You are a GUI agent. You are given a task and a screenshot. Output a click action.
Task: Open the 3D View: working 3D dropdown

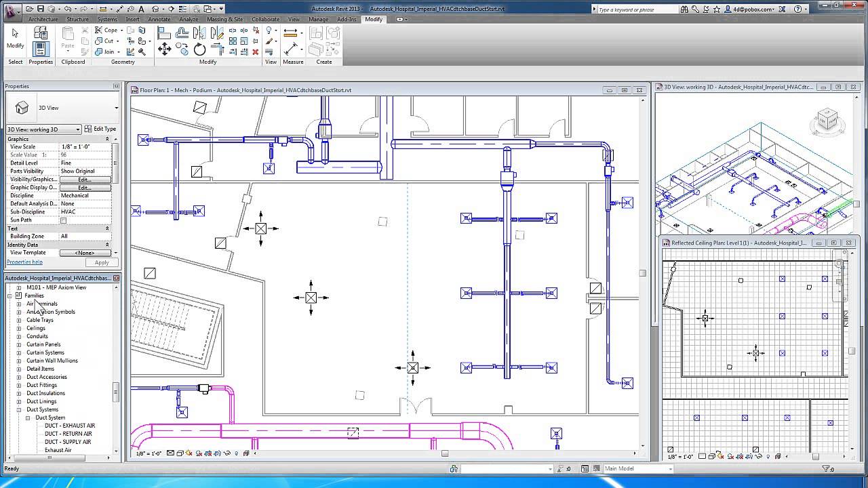click(x=44, y=129)
